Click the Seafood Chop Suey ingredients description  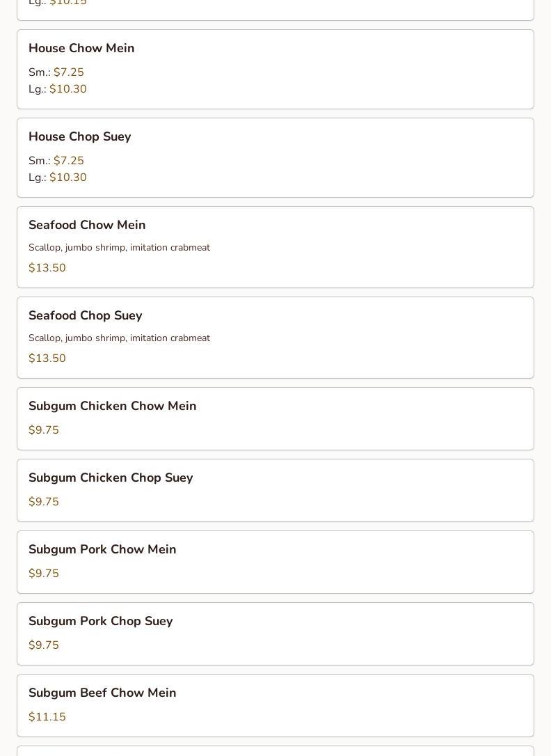(x=119, y=338)
